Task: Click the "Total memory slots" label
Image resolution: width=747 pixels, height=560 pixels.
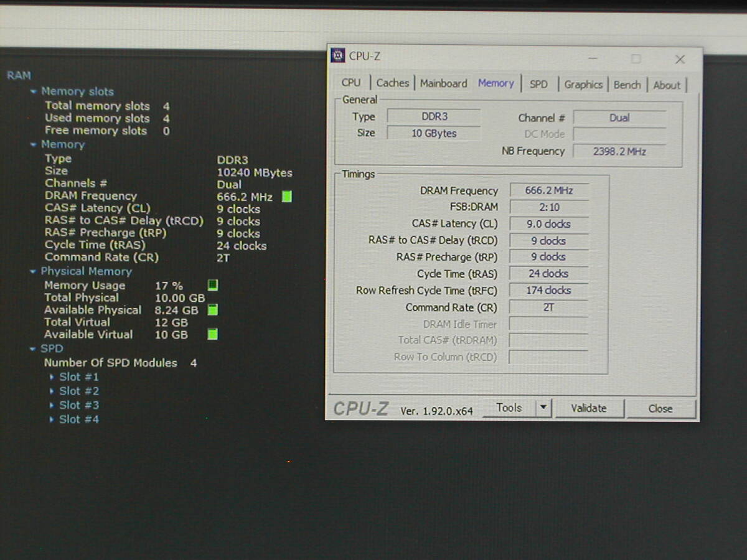Action: coord(97,106)
